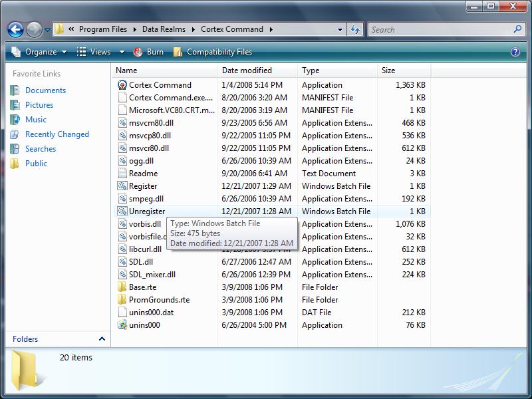Image resolution: width=532 pixels, height=399 pixels.
Task: Expand the Folders pane
Action: pos(102,339)
